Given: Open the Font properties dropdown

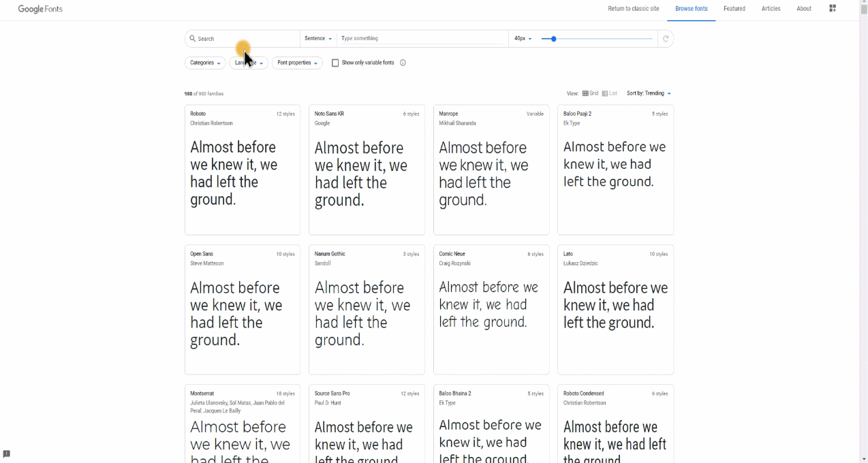Looking at the screenshot, I should click(297, 63).
